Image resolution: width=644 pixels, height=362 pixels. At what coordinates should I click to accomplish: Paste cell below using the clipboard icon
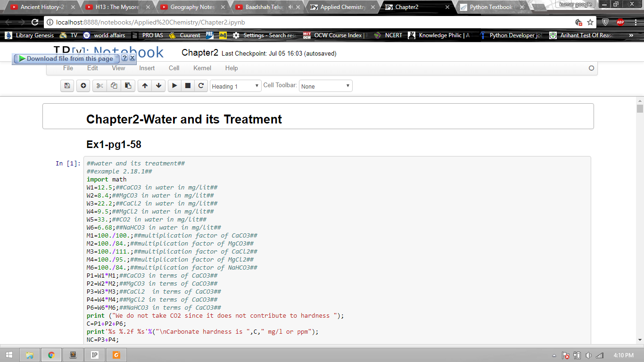coord(128,86)
